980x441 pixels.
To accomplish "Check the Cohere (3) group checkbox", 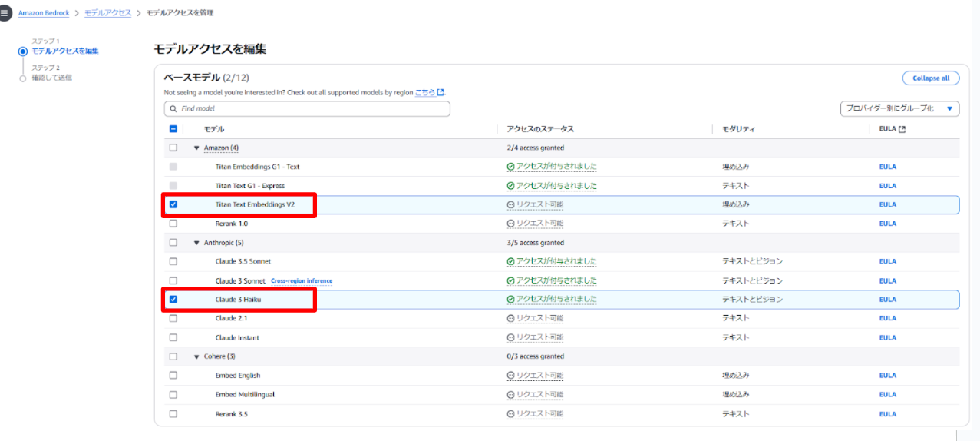I will 173,356.
